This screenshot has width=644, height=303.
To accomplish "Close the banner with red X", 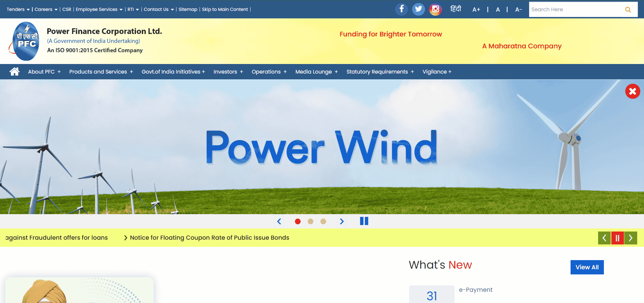I will pos(632,91).
